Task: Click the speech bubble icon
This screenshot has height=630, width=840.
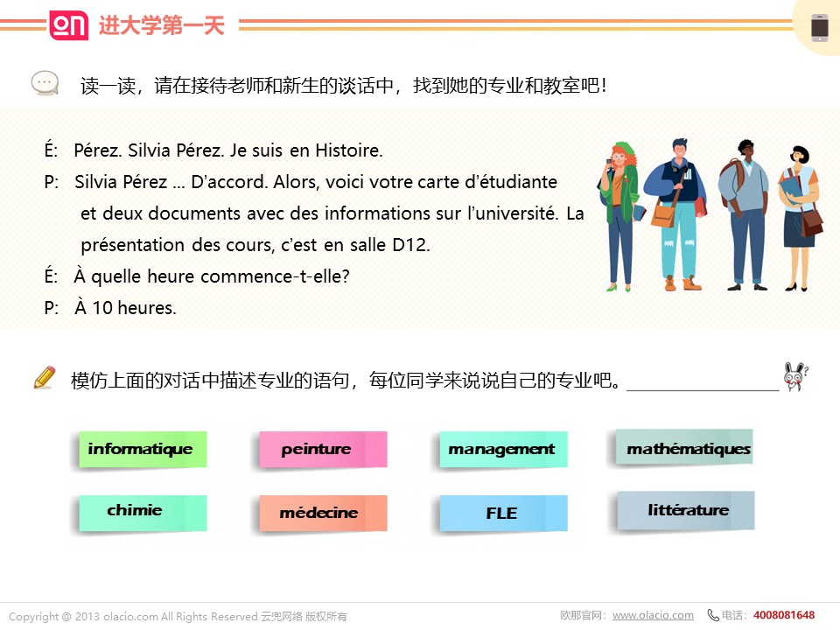Action: click(x=45, y=84)
